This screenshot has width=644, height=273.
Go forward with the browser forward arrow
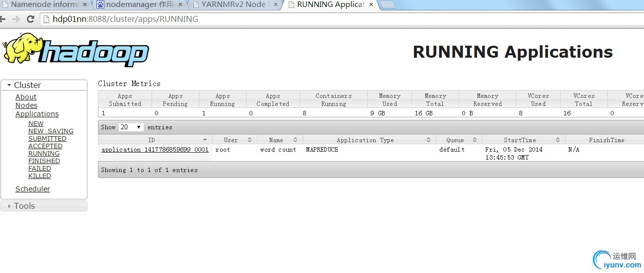[x=16, y=19]
